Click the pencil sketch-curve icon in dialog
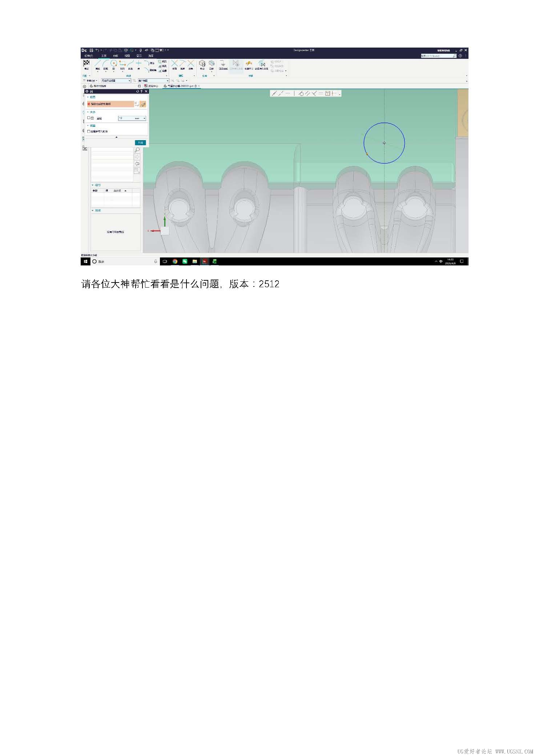The height and width of the screenshot is (756, 535). (x=143, y=104)
